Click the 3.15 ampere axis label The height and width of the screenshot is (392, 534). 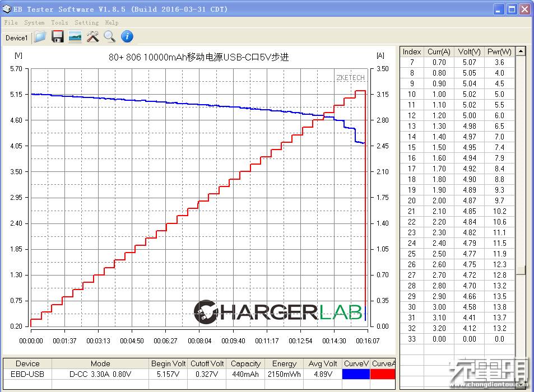[x=383, y=94]
